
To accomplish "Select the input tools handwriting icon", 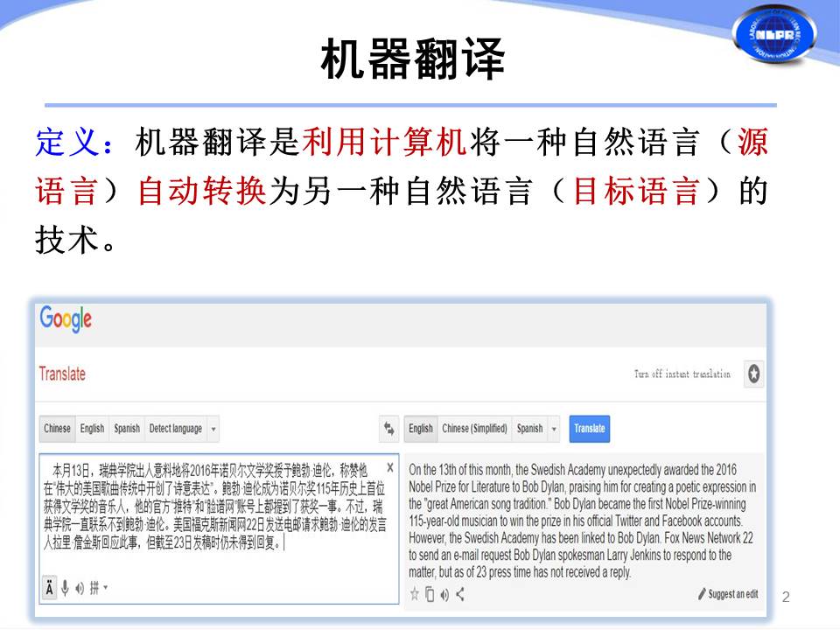I will click(x=94, y=588).
